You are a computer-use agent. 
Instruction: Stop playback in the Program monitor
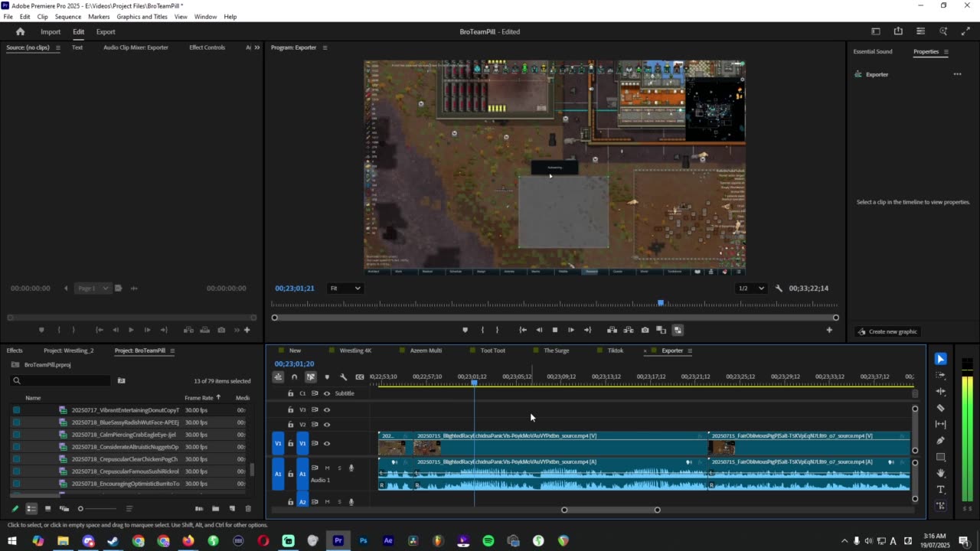[555, 330]
